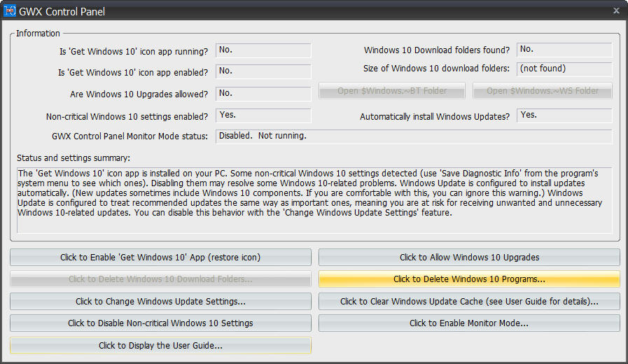Click 'Size of Windows 10 download folders:' label

point(436,69)
